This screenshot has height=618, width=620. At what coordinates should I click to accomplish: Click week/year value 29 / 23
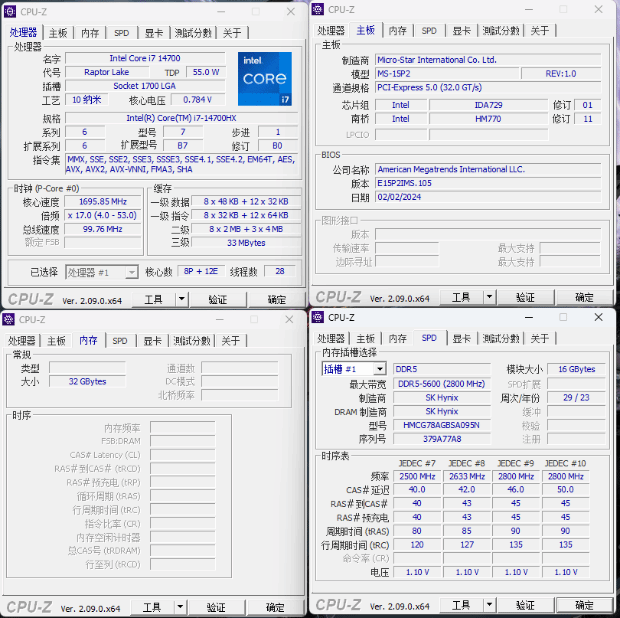pos(577,398)
